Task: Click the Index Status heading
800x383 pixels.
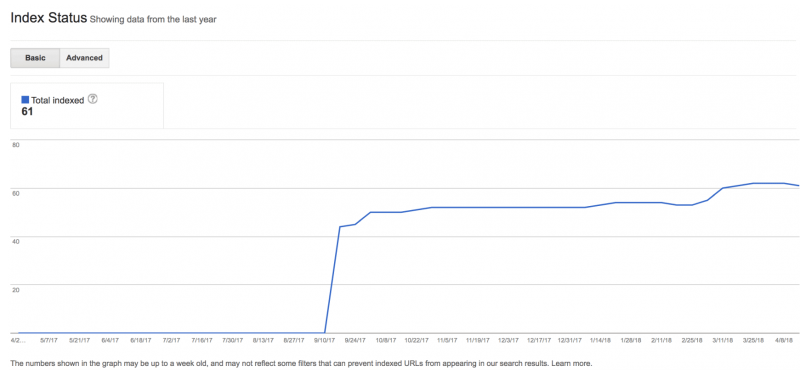Action: click(48, 18)
